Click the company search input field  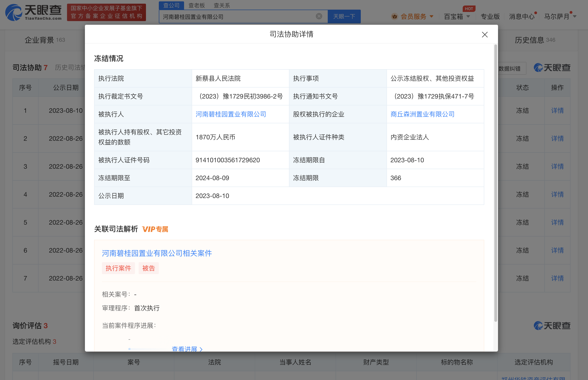click(237, 17)
